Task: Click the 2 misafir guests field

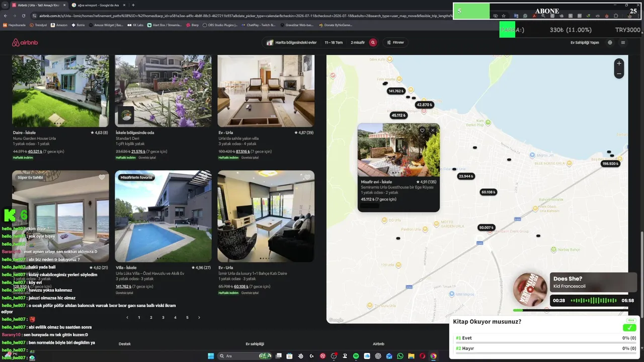Action: [358, 43]
